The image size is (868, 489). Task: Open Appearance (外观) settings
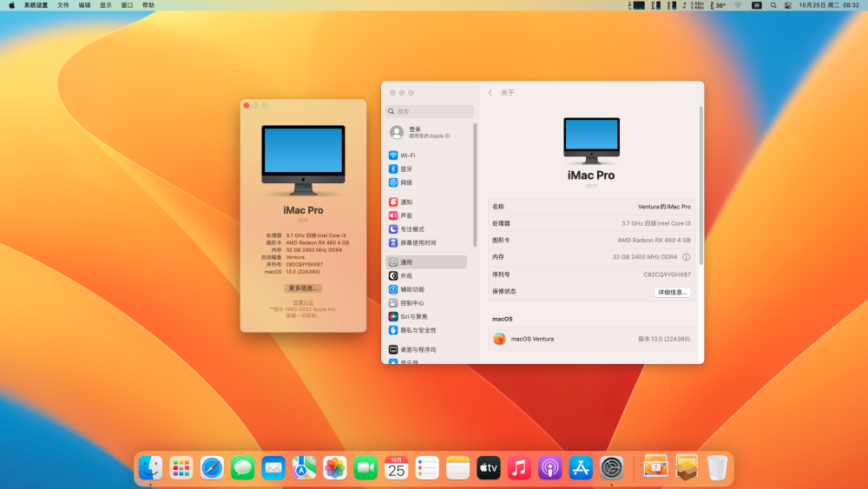click(x=426, y=276)
